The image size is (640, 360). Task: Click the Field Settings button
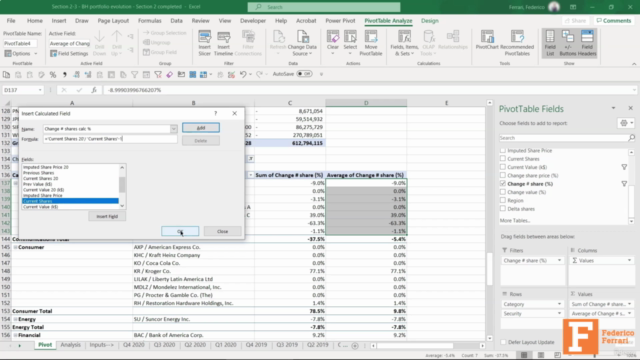(69, 53)
